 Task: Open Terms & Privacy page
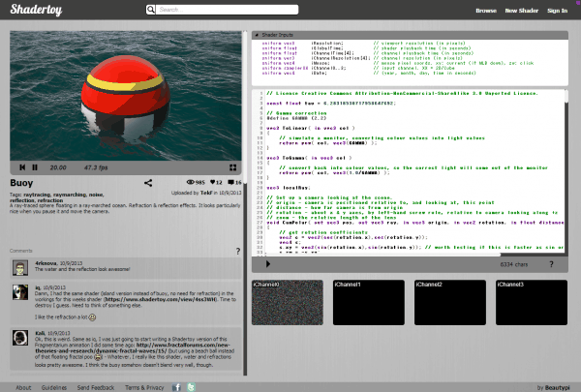144,387
